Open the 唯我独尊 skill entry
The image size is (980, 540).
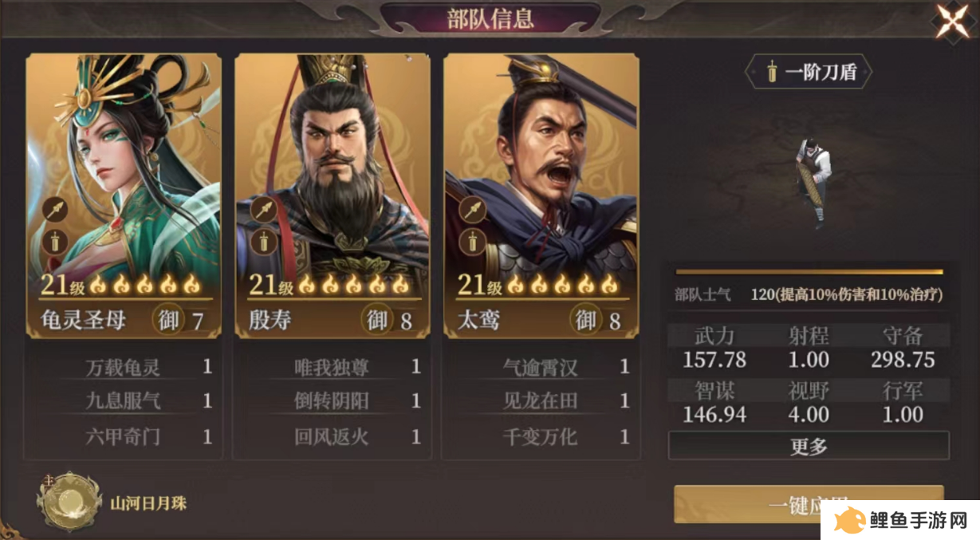pos(332,367)
